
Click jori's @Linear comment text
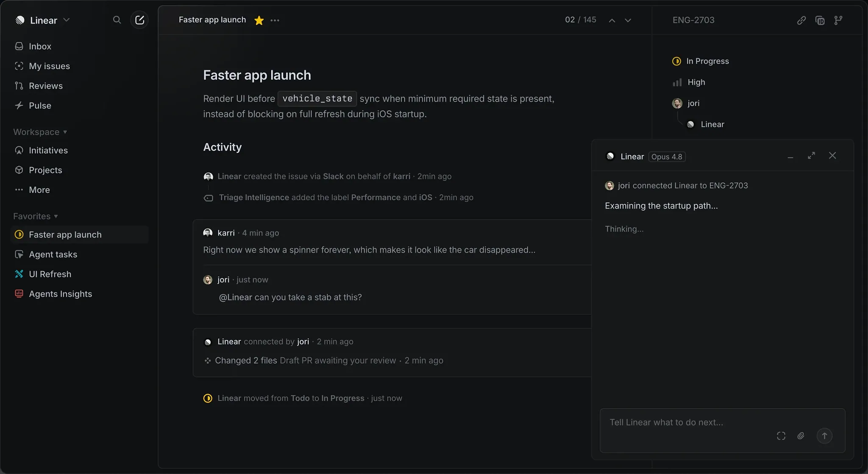tap(290, 297)
